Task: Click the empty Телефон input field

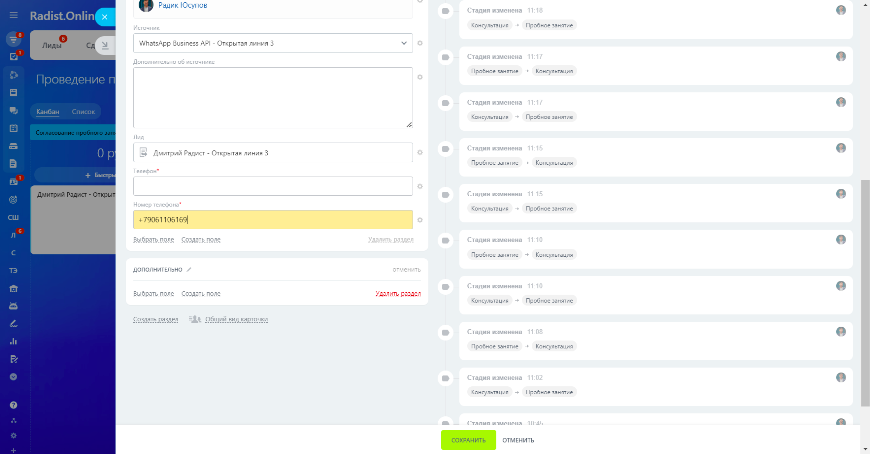Action: [x=273, y=186]
